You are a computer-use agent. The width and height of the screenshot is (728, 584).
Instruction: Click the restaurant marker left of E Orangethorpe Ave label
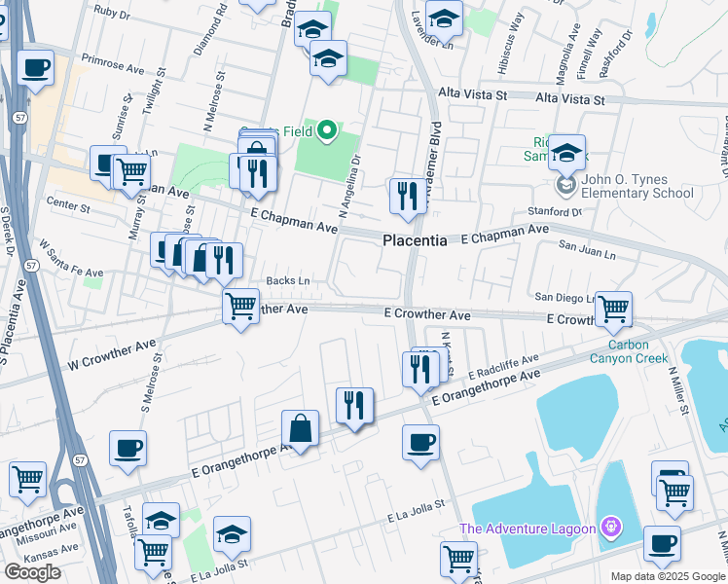coord(354,405)
